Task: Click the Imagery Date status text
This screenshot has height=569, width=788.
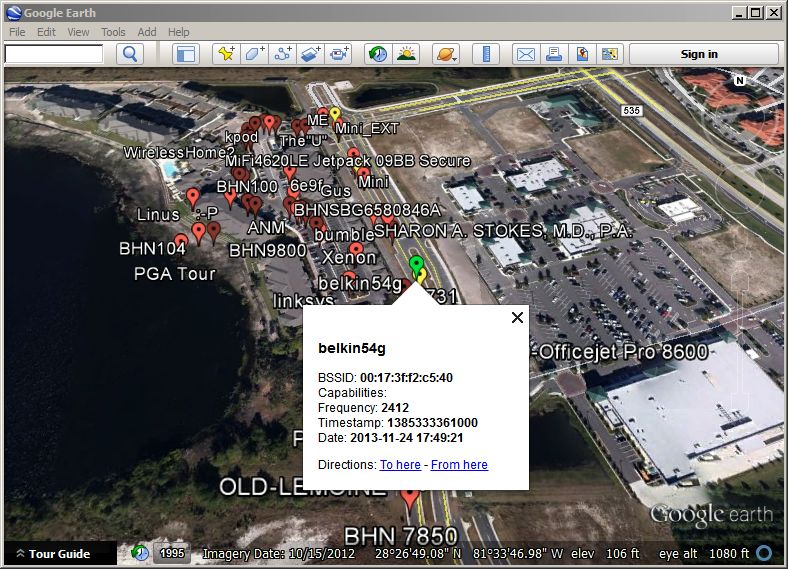Action: tap(278, 553)
